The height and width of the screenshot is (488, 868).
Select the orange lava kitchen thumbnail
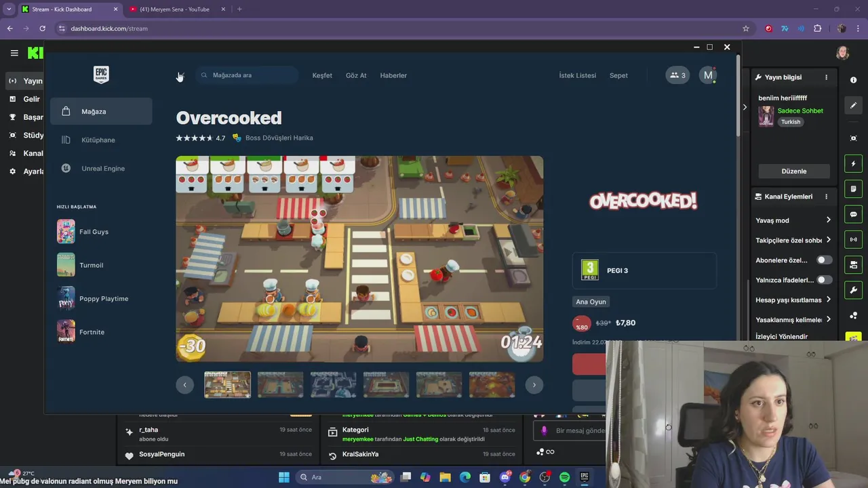492,384
